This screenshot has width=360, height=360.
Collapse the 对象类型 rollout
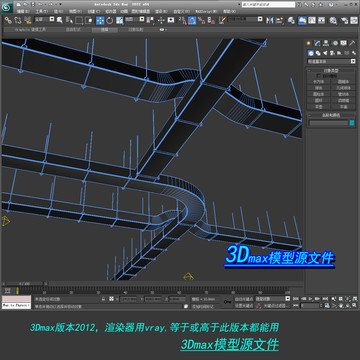[x=331, y=70]
